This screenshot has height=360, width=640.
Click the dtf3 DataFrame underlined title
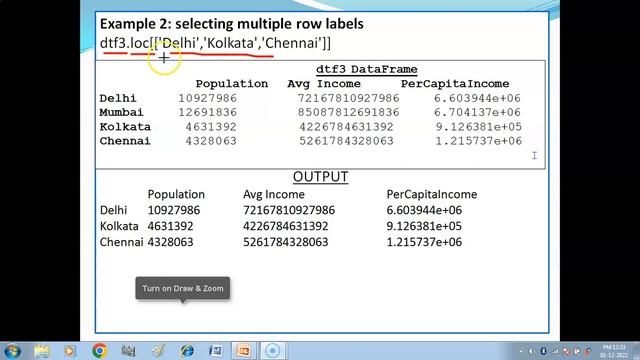tap(367, 69)
